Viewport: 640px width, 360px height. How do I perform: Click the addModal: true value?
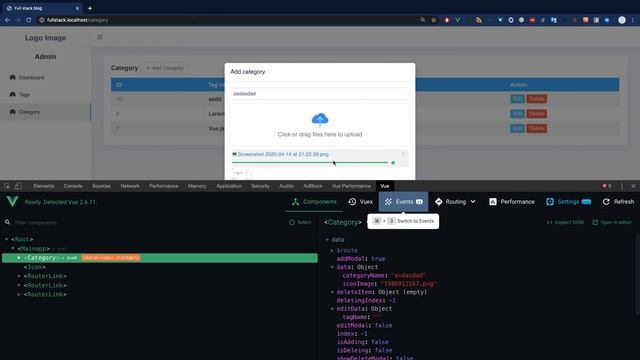[378, 259]
